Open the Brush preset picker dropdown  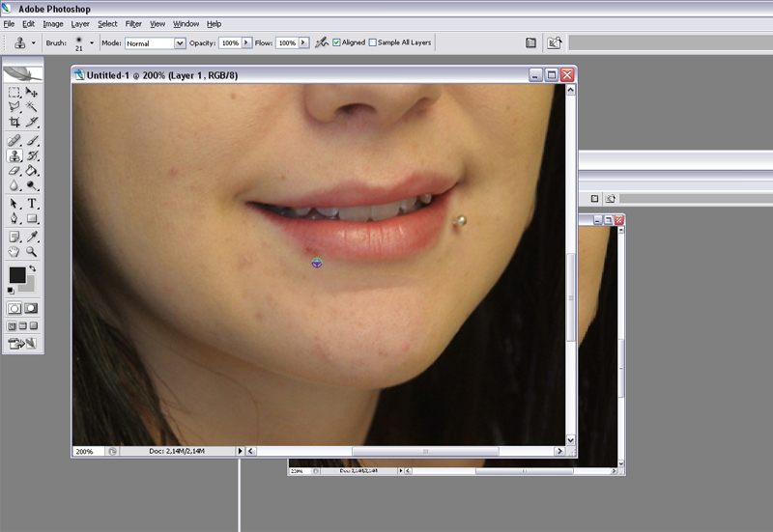point(92,43)
